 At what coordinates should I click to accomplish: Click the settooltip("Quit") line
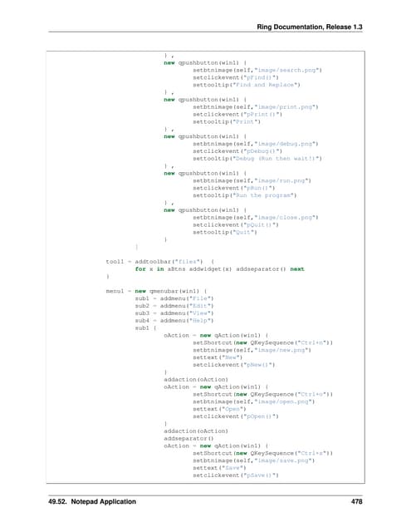coord(225,233)
